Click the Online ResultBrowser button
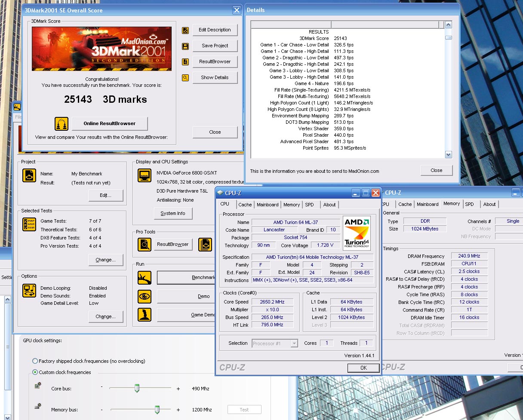Screen dimensions: 523x420 click(110, 124)
